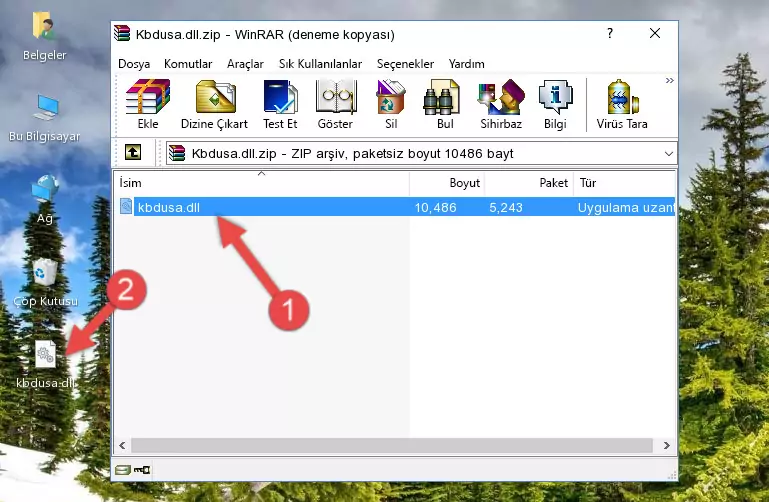Open the Sık Kullanılanlar menu
The height and width of the screenshot is (502, 769).
320,64
